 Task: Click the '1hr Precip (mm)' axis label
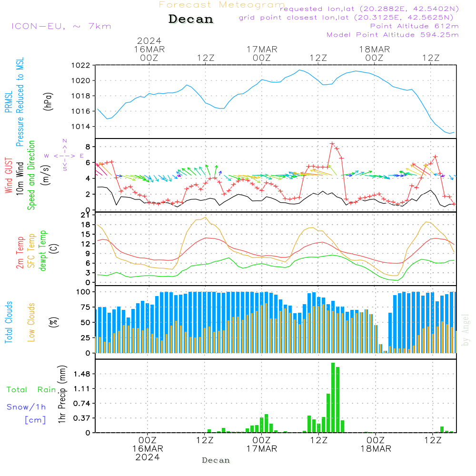[x=61, y=394]
